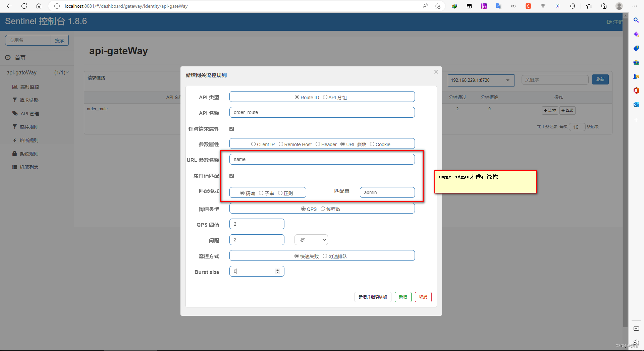Uncheck the 针对请求属性 checkbox
Image resolution: width=644 pixels, height=351 pixels.
pos(231,128)
